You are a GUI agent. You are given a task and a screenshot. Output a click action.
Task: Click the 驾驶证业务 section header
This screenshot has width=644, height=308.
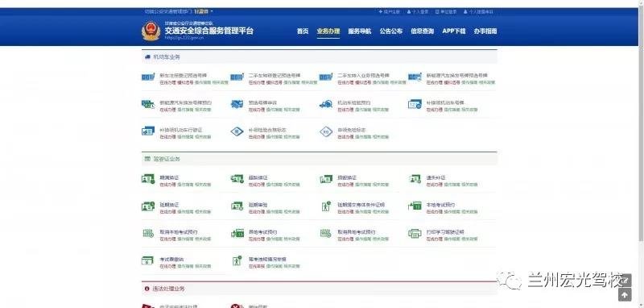(320, 159)
